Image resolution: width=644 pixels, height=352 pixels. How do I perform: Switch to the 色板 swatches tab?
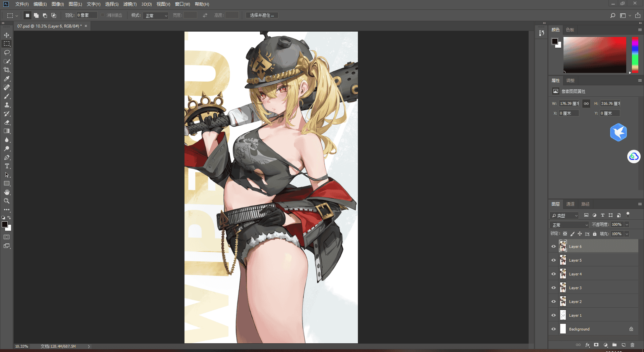tap(570, 30)
